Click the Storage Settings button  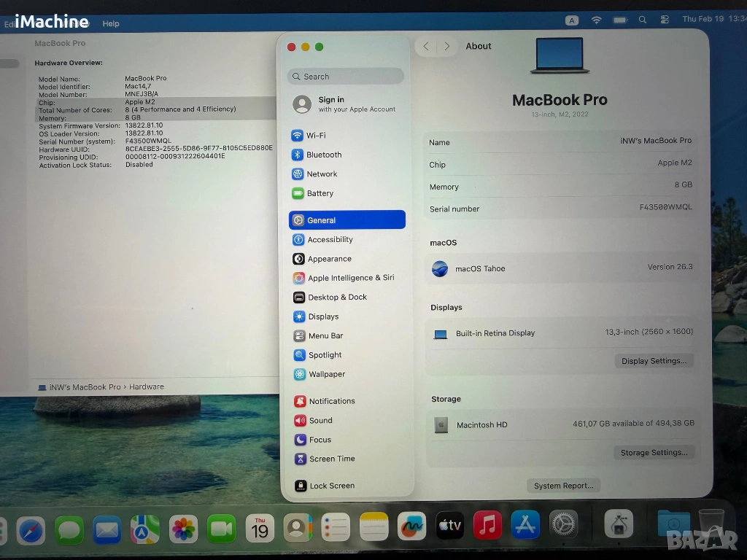click(654, 453)
